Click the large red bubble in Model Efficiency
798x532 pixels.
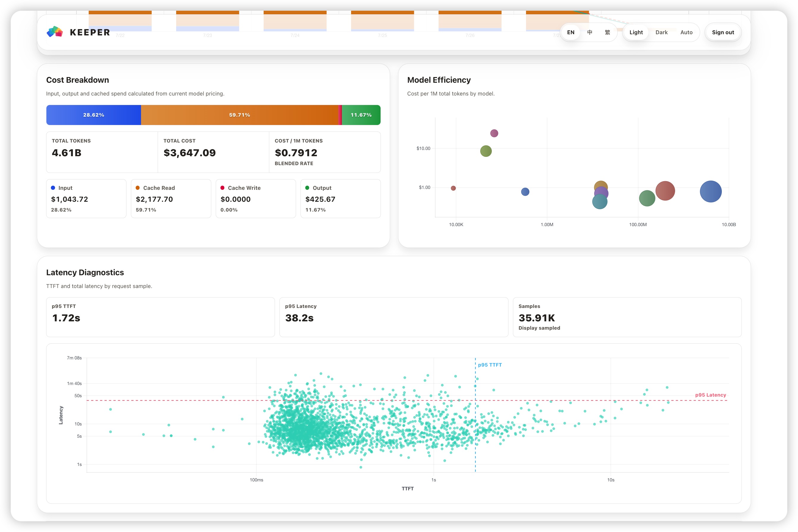pyautogui.click(x=665, y=191)
